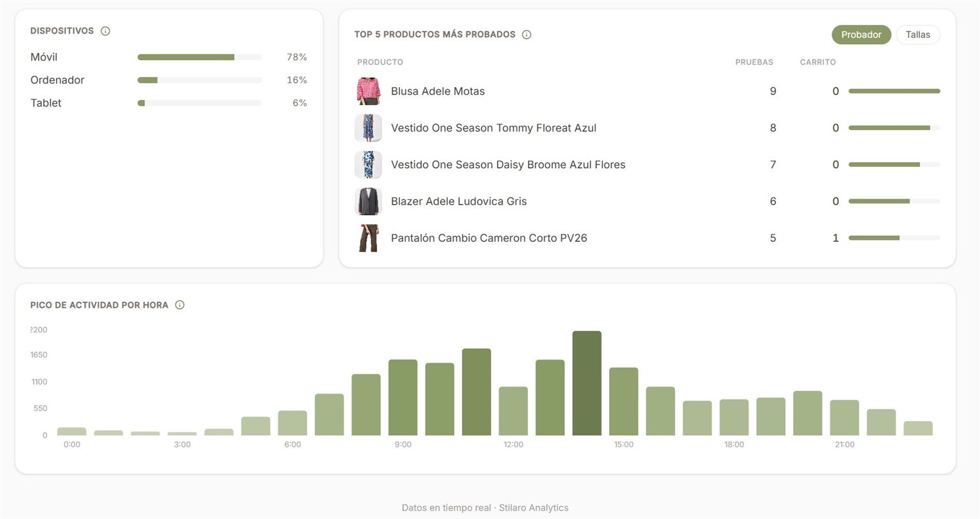
Task: Click the Pruebas column header
Action: [754, 62]
